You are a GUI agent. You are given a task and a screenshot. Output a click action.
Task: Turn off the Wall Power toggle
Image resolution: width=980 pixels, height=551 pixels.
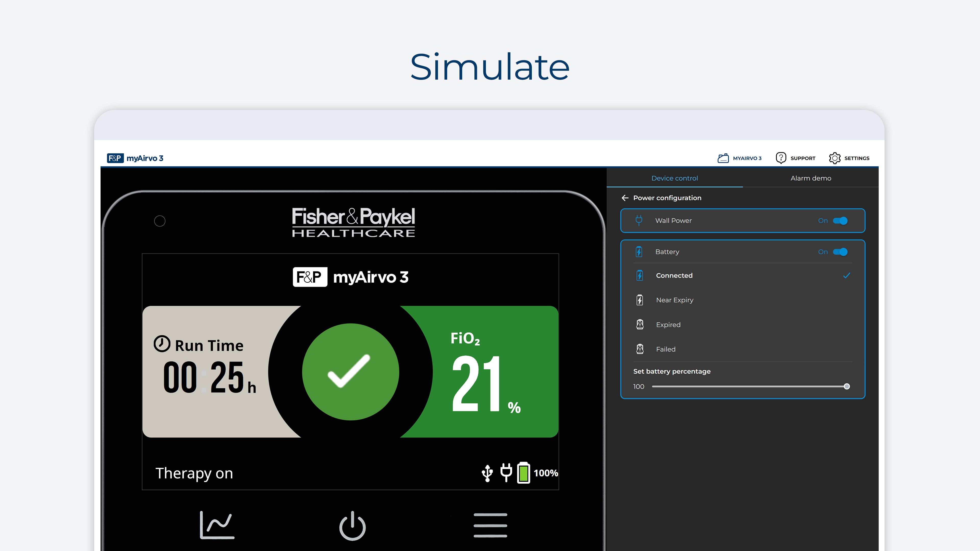click(x=840, y=221)
